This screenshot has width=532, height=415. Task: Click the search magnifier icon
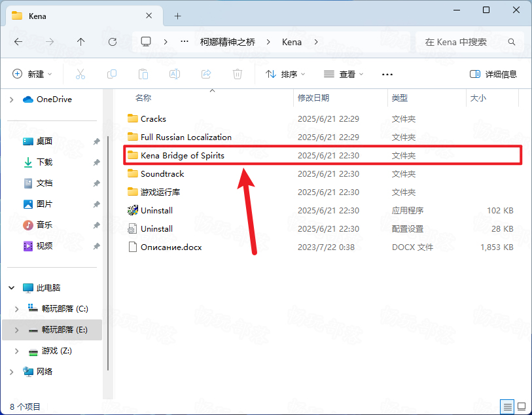pyautogui.click(x=512, y=42)
